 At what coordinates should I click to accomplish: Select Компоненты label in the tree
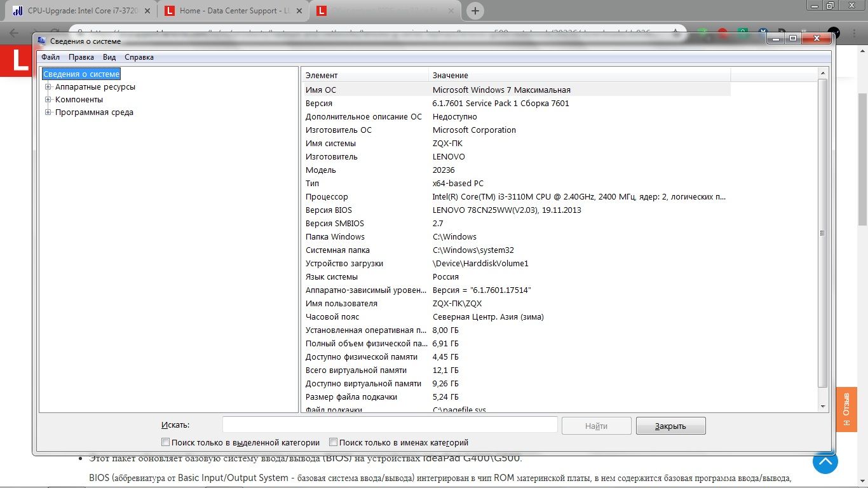[79, 100]
